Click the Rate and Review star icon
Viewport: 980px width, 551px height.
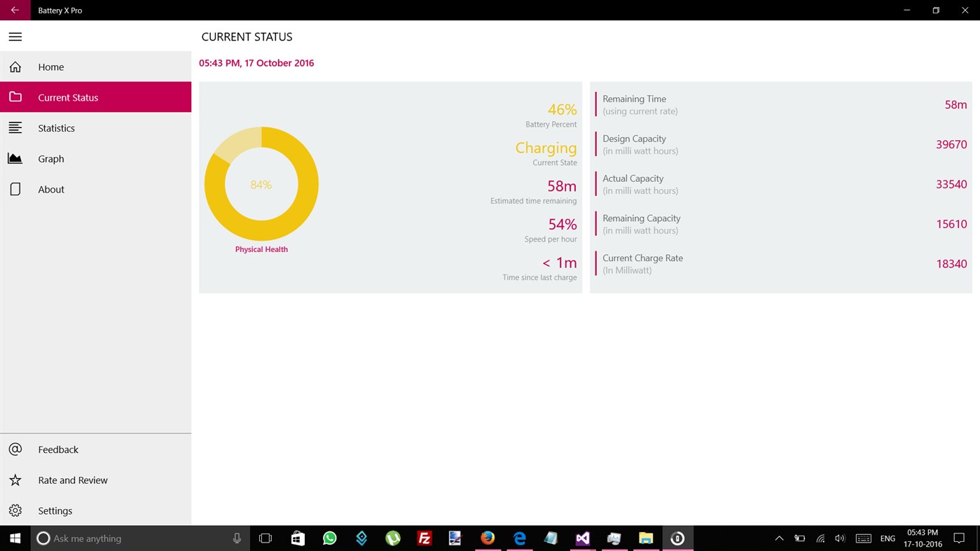tap(15, 480)
